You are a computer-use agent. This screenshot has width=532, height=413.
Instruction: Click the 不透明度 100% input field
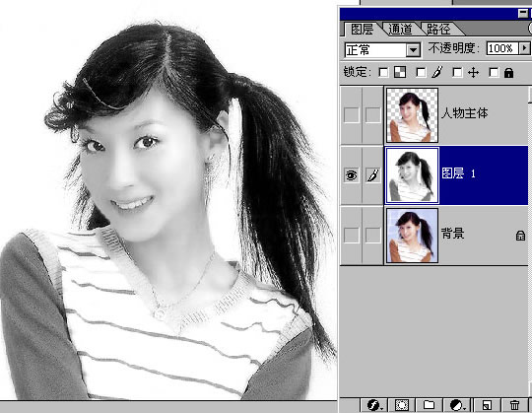pyautogui.click(x=502, y=48)
